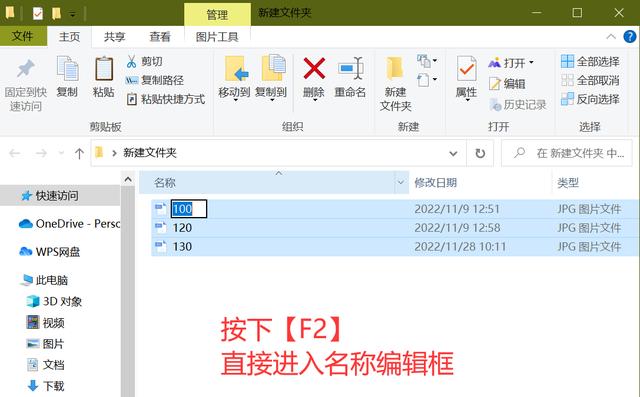
Task: Open the 图片工具 picture tools tab
Action: pos(217,37)
